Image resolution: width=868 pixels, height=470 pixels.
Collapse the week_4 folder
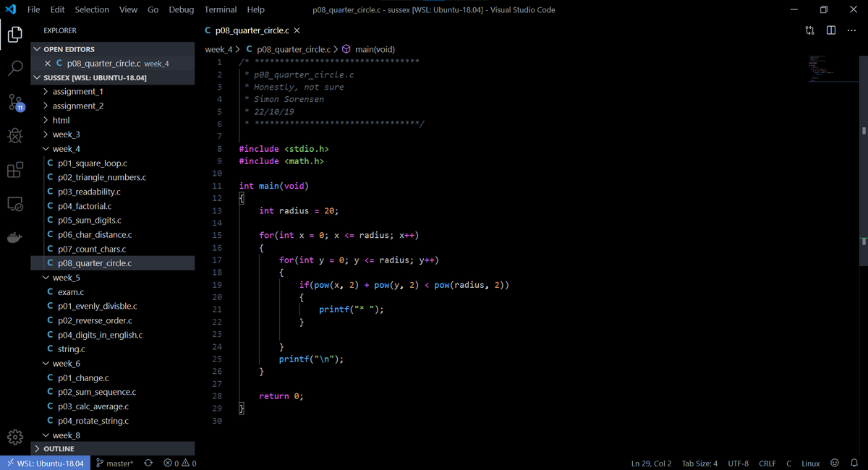(x=66, y=149)
